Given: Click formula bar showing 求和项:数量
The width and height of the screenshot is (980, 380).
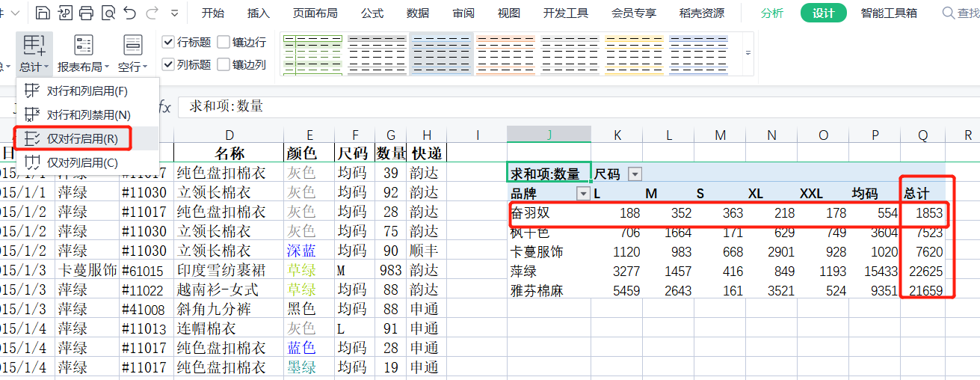Looking at the screenshot, I should pos(579,107).
